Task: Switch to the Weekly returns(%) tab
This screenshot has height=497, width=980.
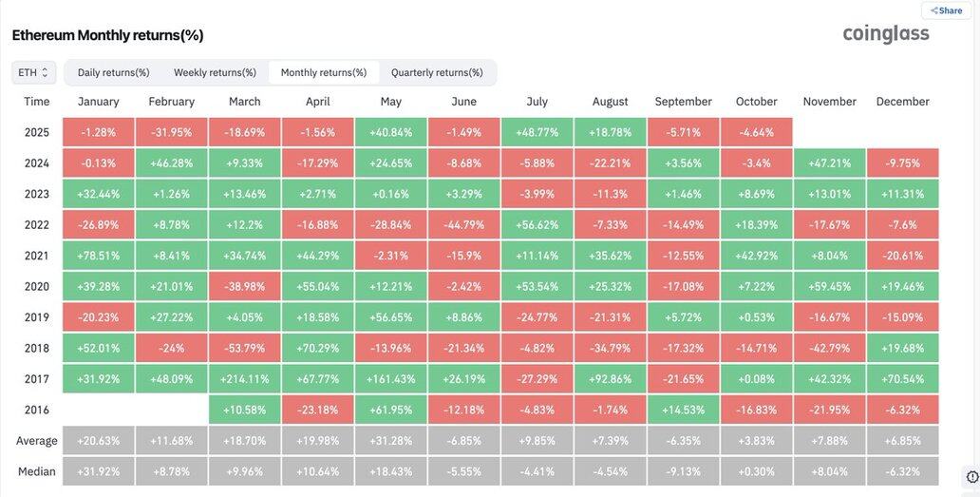Action: [x=215, y=72]
